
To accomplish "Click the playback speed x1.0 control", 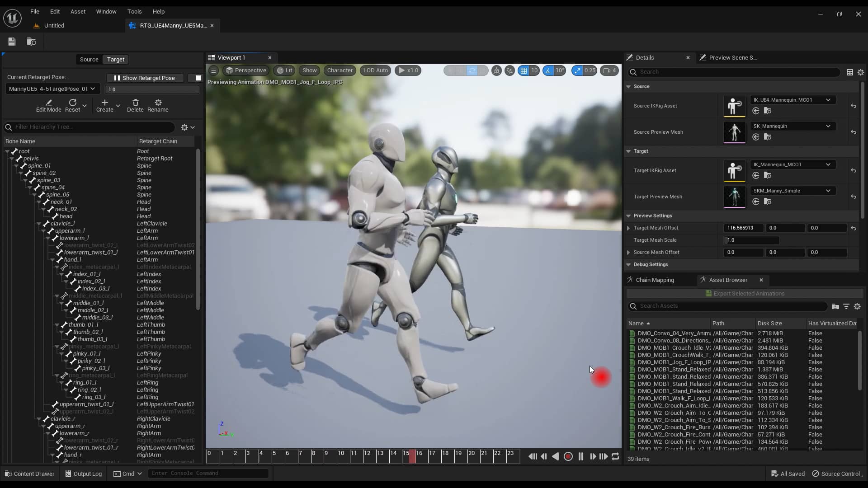I will pyautogui.click(x=408, y=70).
